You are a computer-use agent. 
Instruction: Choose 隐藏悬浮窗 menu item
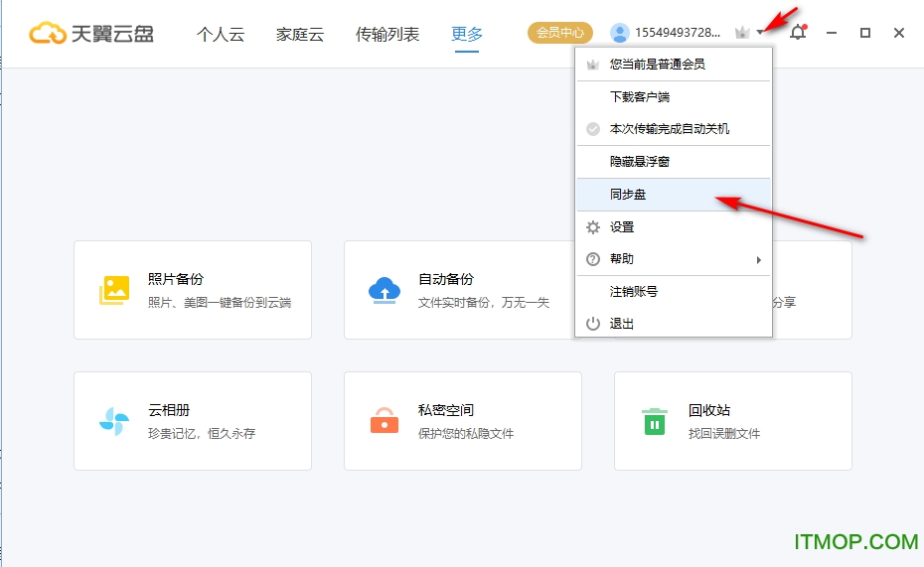[x=674, y=161]
